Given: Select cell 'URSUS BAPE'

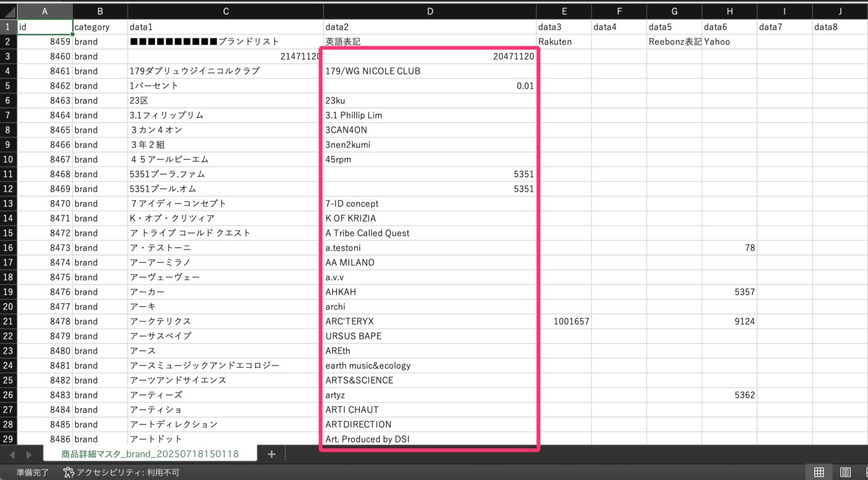Looking at the screenshot, I should (430, 336).
